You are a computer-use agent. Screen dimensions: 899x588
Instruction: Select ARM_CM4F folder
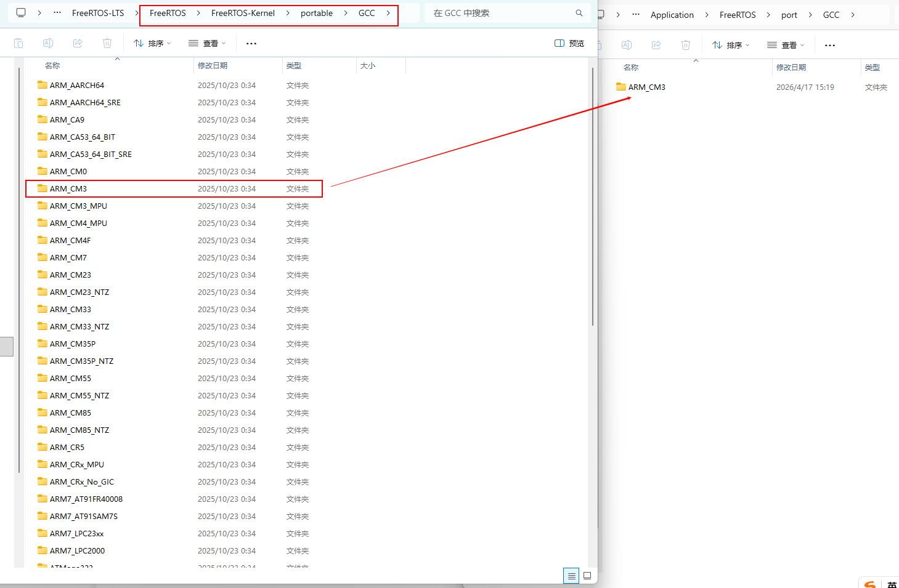70,241
